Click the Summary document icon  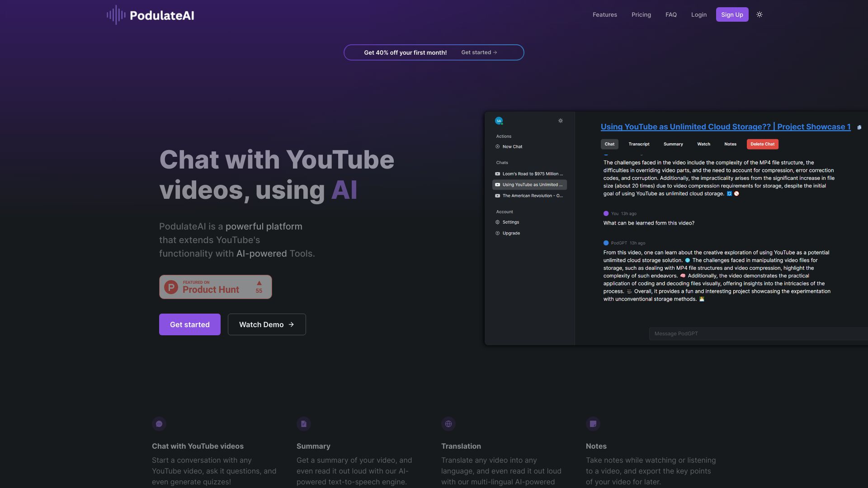tap(304, 424)
